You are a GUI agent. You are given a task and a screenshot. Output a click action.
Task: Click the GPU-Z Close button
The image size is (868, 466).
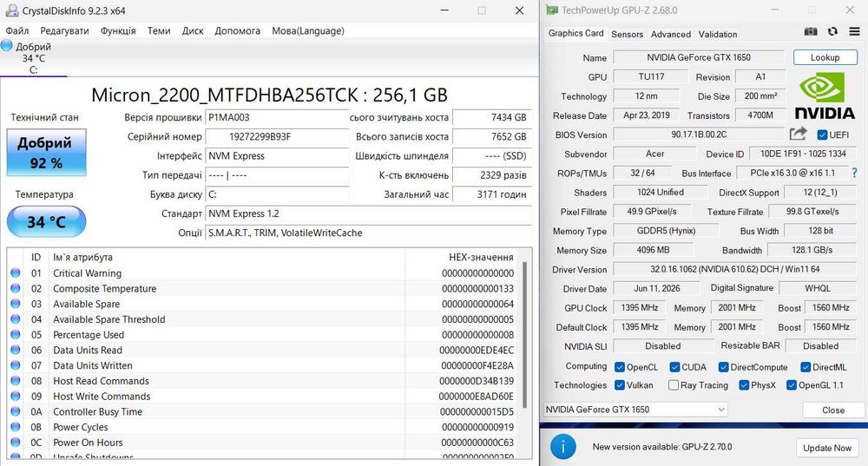(x=833, y=410)
